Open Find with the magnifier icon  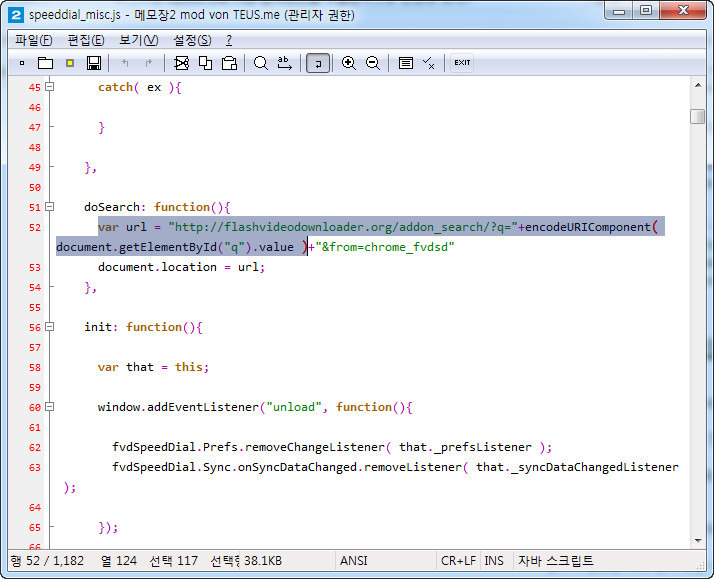pyautogui.click(x=260, y=63)
